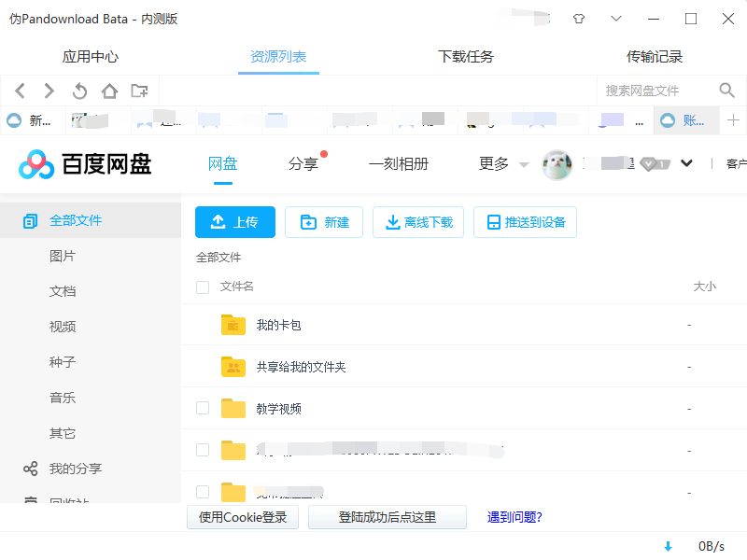
Task: Sort by the 大小 column header
Action: pos(705,287)
